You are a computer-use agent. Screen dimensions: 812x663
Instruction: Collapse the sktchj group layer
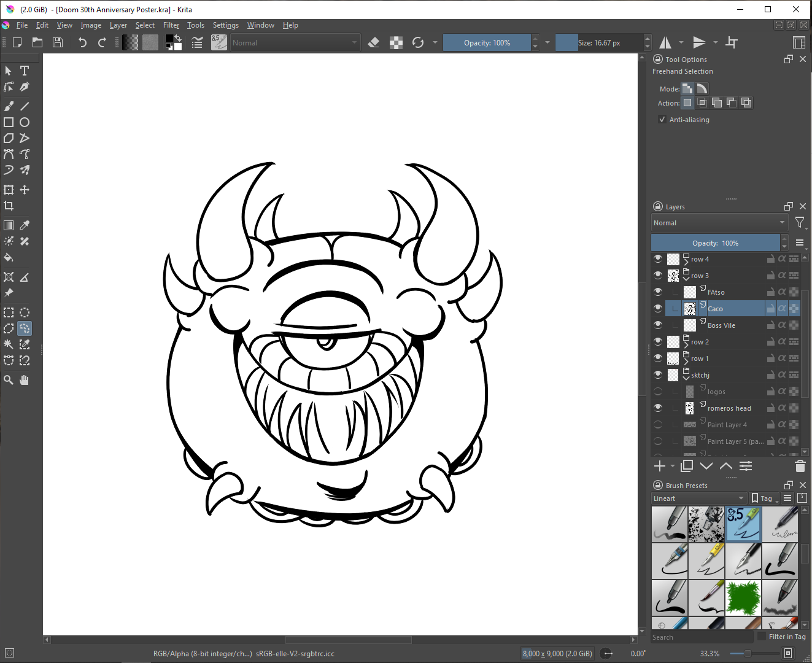[686, 378]
